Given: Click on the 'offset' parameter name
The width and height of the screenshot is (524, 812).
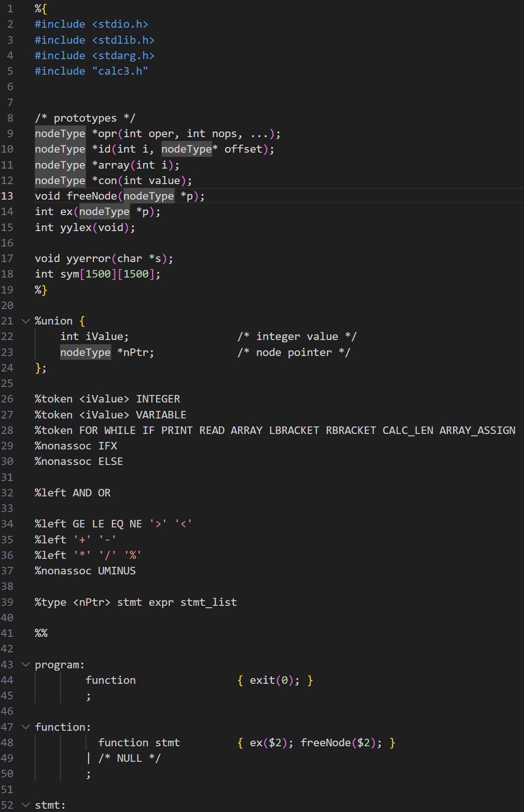Looking at the screenshot, I should (x=243, y=149).
